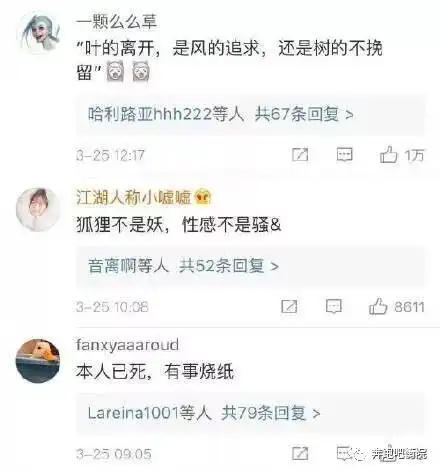
Task: Open 一颗么么草's avatar profile
Action: [38, 32]
